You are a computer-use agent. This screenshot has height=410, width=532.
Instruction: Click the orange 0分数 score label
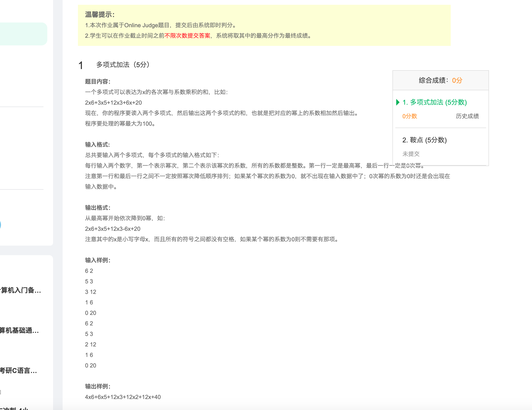(409, 116)
